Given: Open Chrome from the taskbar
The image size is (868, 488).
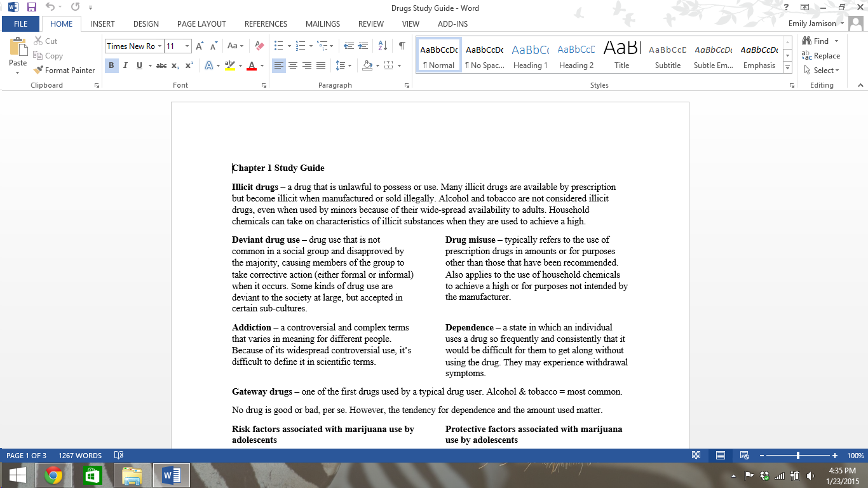Looking at the screenshot, I should point(53,475).
